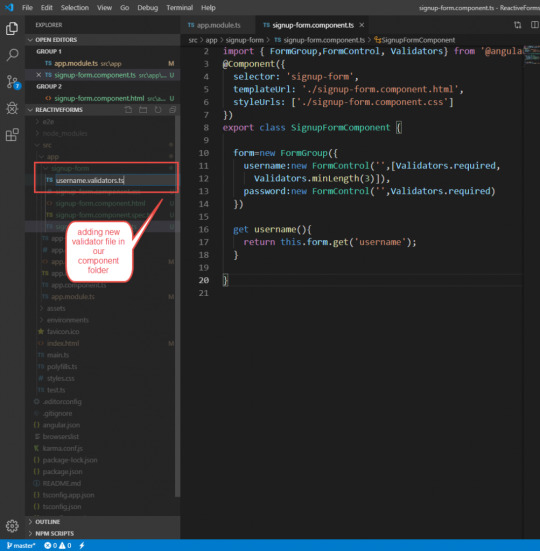Open angular.json in the file tree
The width and height of the screenshot is (540, 551).
61,425
